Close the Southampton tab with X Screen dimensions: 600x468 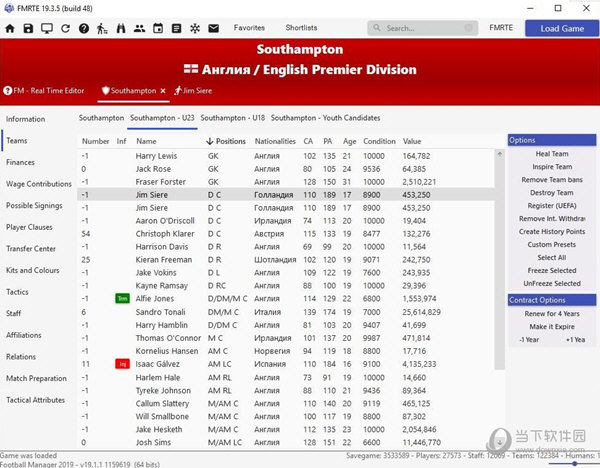(x=163, y=91)
